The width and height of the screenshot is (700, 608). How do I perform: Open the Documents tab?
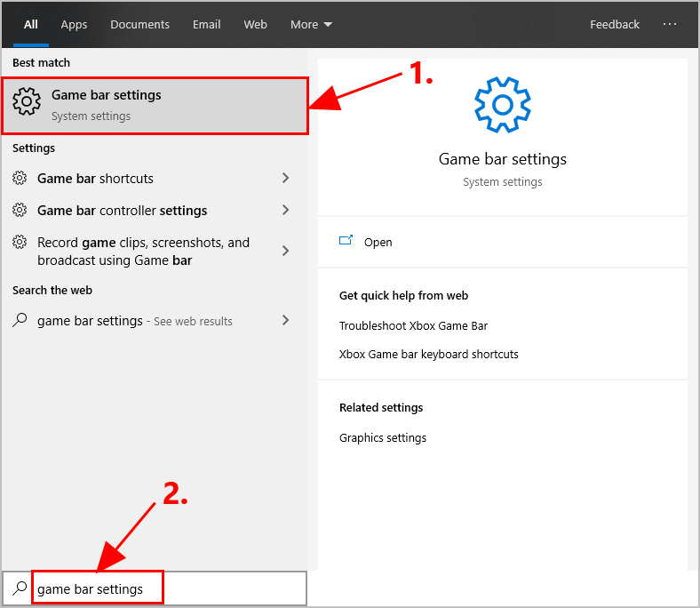pos(139,25)
